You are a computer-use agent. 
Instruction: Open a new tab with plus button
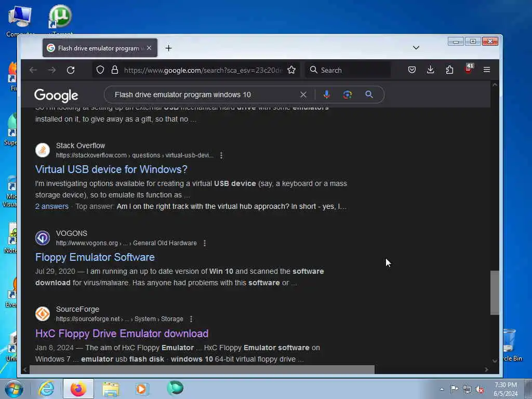[x=169, y=48]
